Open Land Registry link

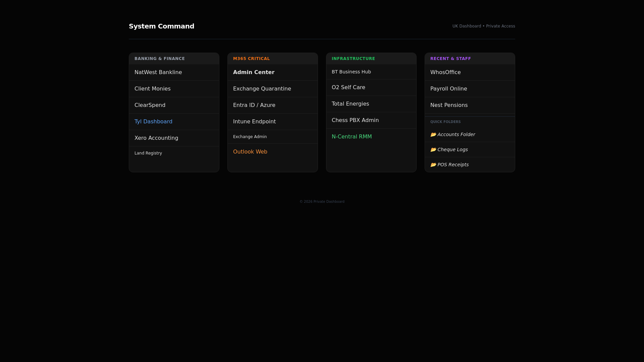(174, 153)
